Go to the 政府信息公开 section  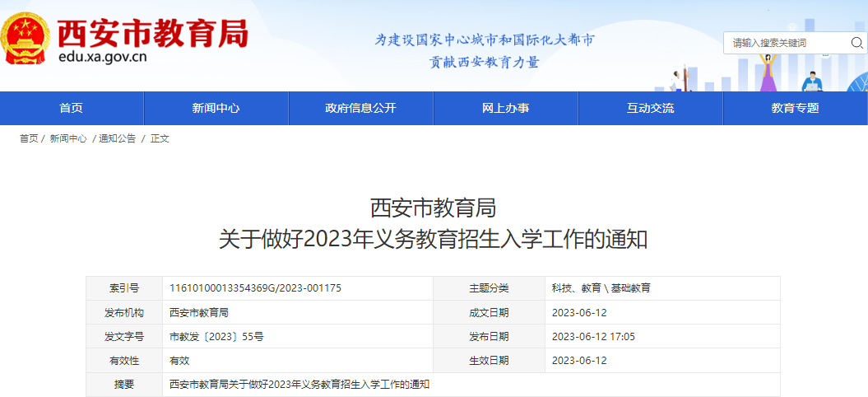pyautogui.click(x=360, y=108)
